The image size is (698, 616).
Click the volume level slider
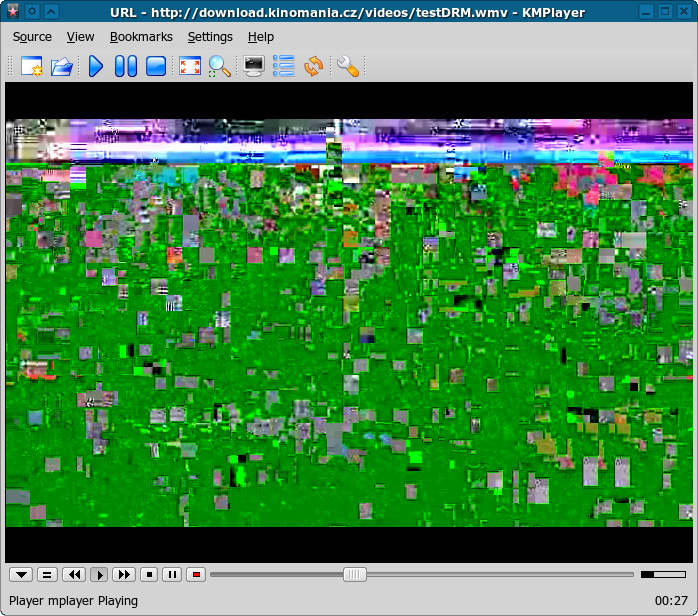click(x=663, y=575)
